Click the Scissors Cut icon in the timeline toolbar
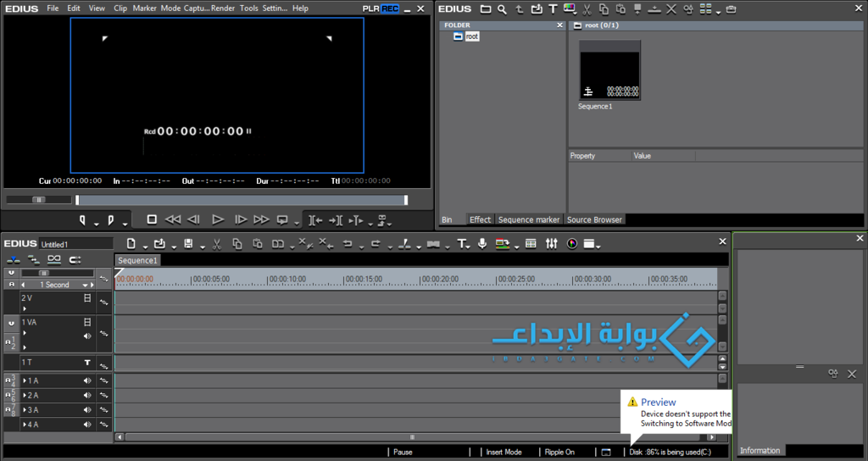 [x=217, y=244]
